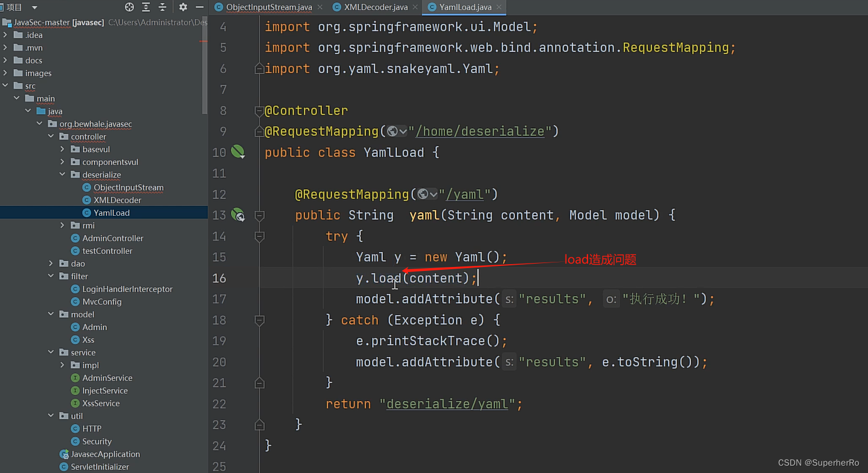Open AdminService interface
The width and height of the screenshot is (868, 473).
click(107, 378)
